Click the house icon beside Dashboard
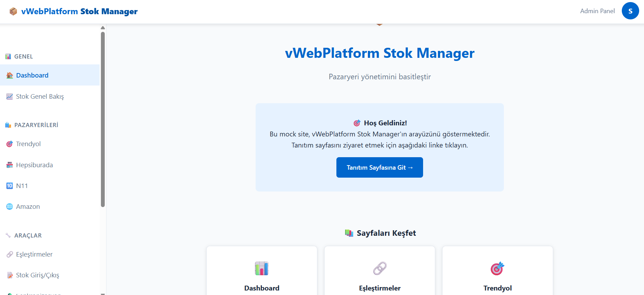This screenshot has height=295, width=644. tap(10, 75)
